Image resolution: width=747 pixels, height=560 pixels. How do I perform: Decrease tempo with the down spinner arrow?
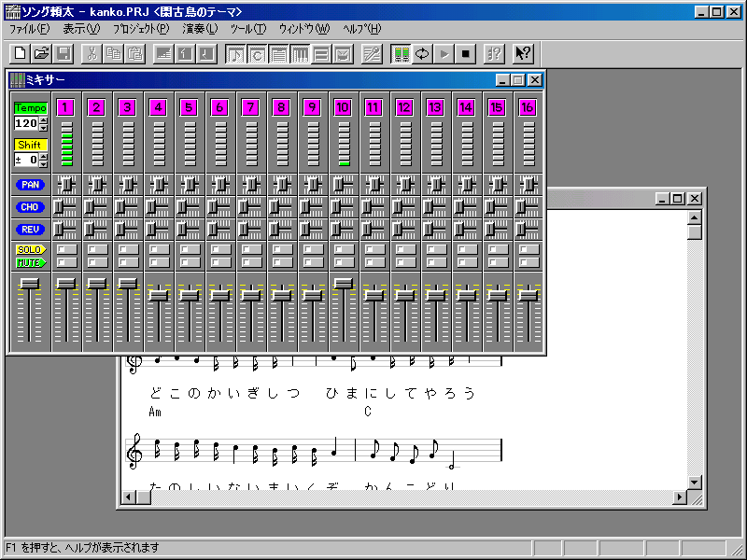click(x=44, y=127)
